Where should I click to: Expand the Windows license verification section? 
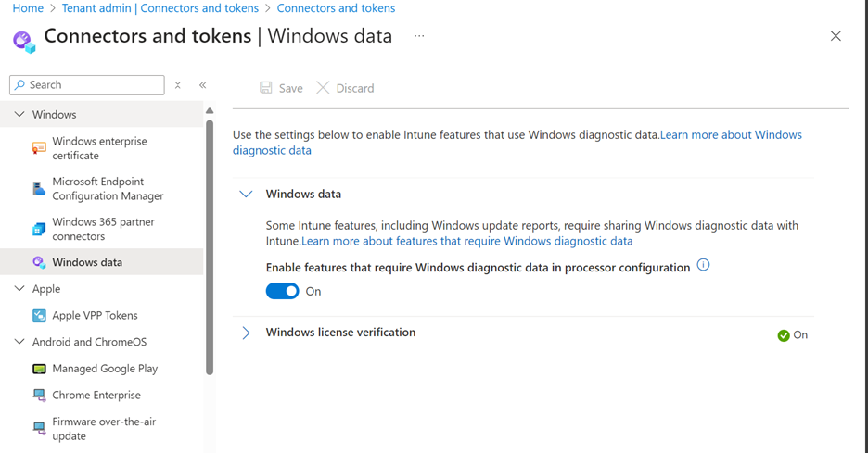point(246,333)
